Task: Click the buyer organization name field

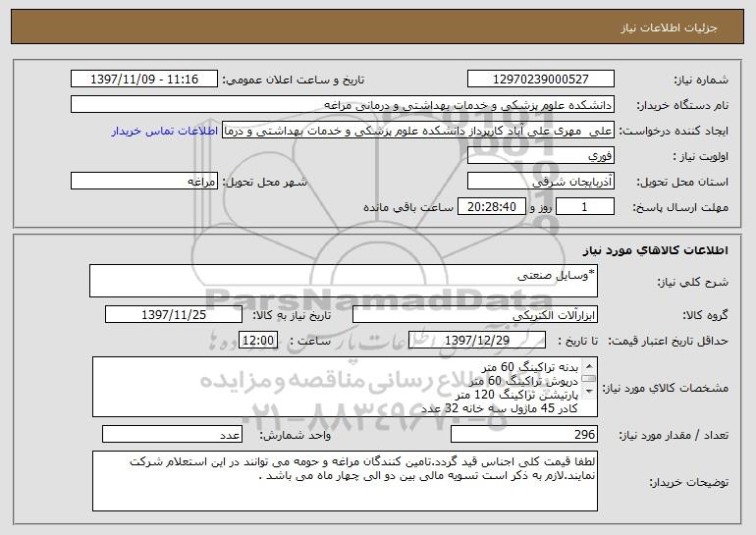Action: coord(343,105)
